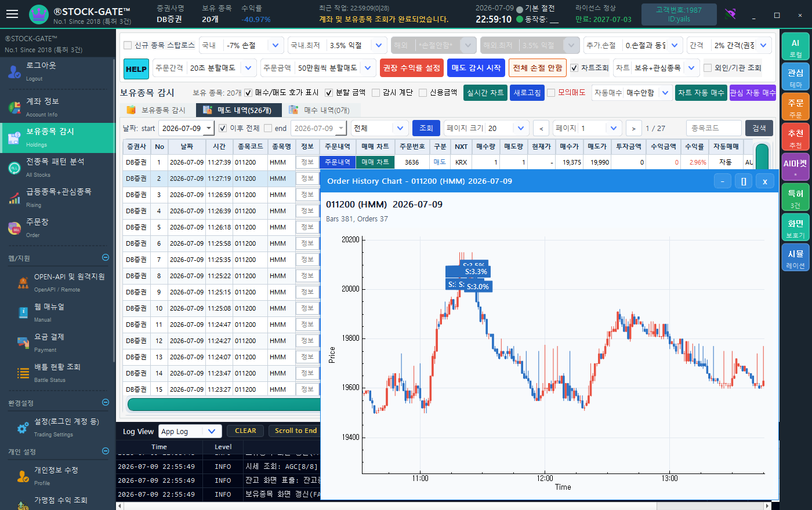
Task: Open the 배틀 현황 조회 Battle Status icon
Action: (x=23, y=373)
